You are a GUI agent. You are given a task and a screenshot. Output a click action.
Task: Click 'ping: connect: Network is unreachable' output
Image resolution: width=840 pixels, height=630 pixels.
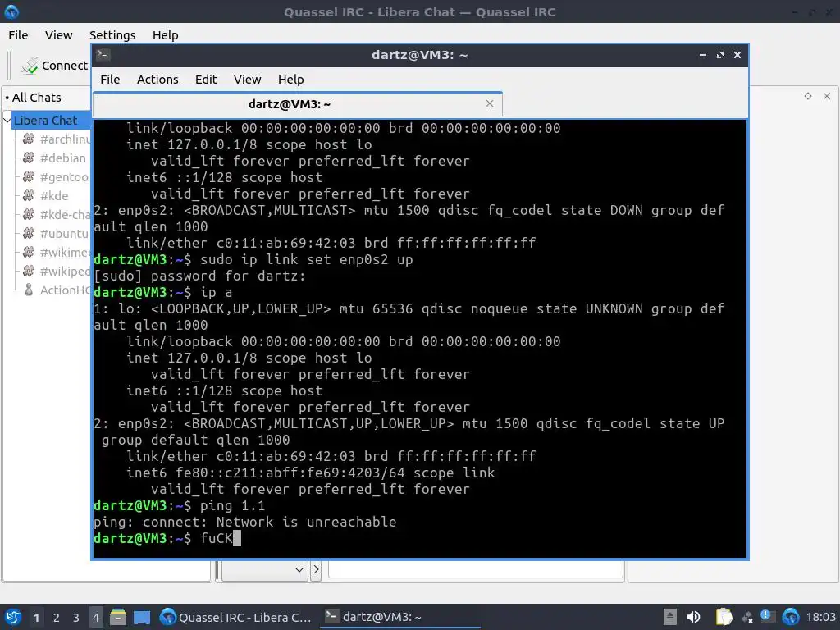pyautogui.click(x=244, y=522)
